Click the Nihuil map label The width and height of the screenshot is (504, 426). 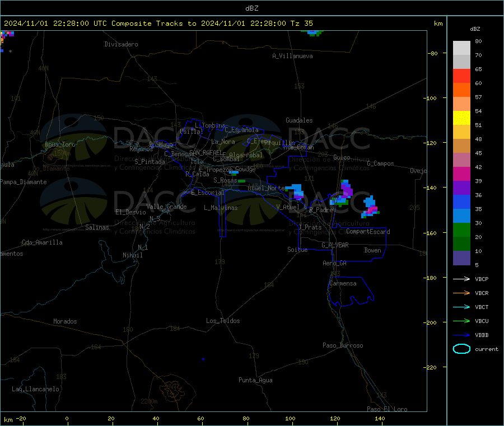[133, 255]
